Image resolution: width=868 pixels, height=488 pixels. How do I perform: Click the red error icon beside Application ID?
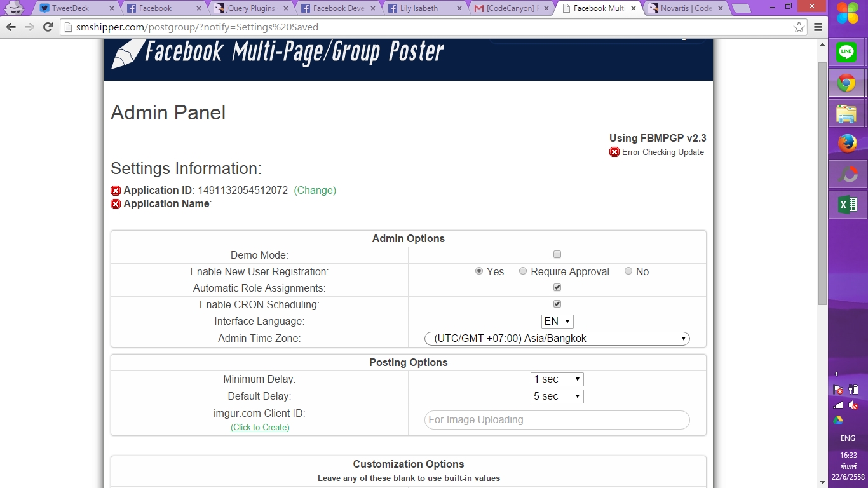pos(116,191)
